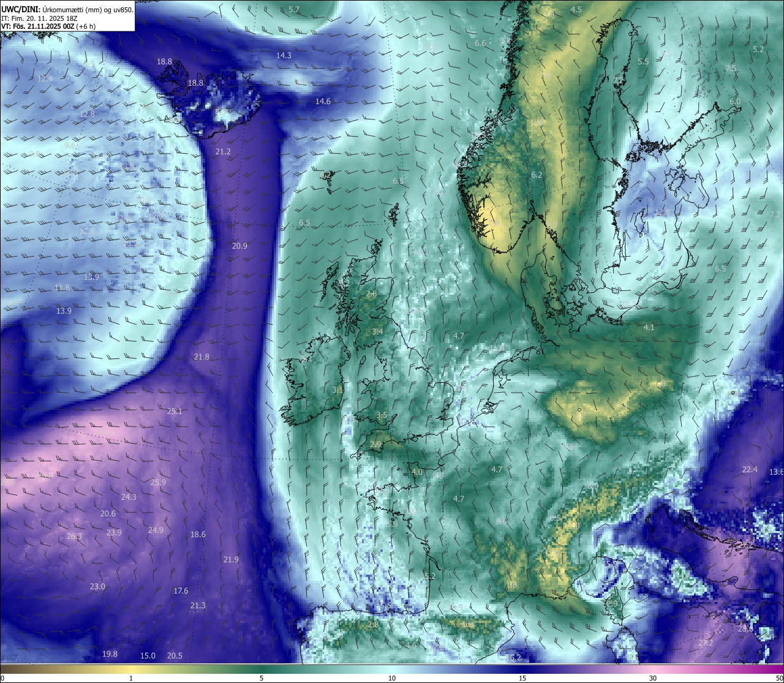Click the 19.8 value near bottom edge
784x683 pixels.
point(110,654)
